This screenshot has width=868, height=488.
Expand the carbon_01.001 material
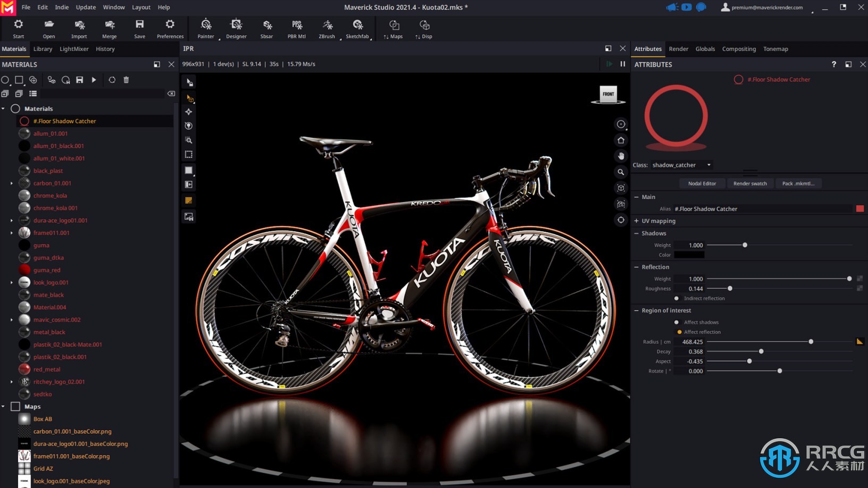pos(12,183)
